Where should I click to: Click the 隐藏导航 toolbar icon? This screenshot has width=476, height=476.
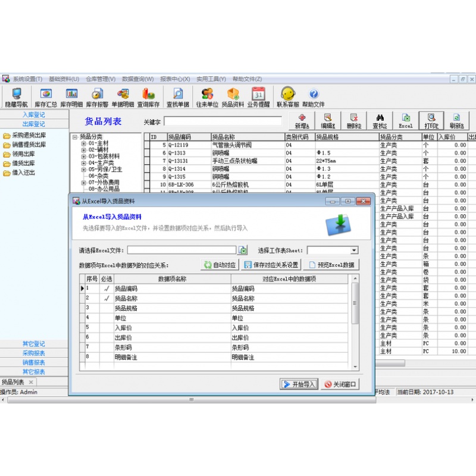pyautogui.click(x=17, y=97)
